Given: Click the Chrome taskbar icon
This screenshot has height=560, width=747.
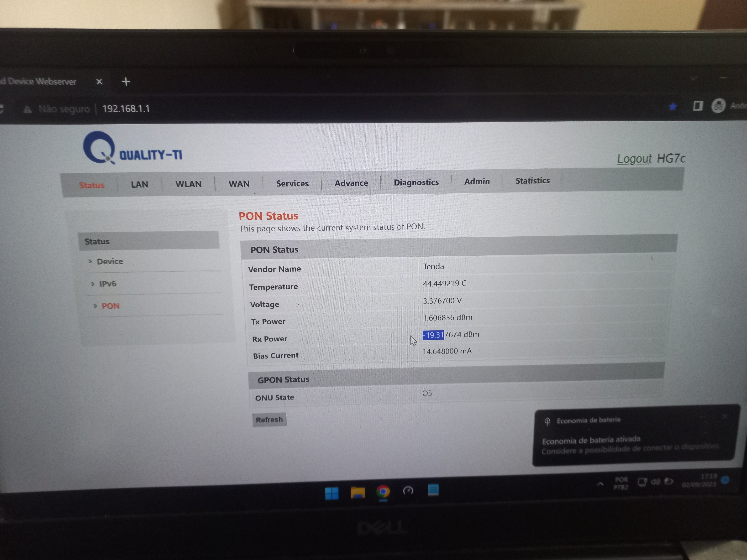Looking at the screenshot, I should tap(383, 492).
